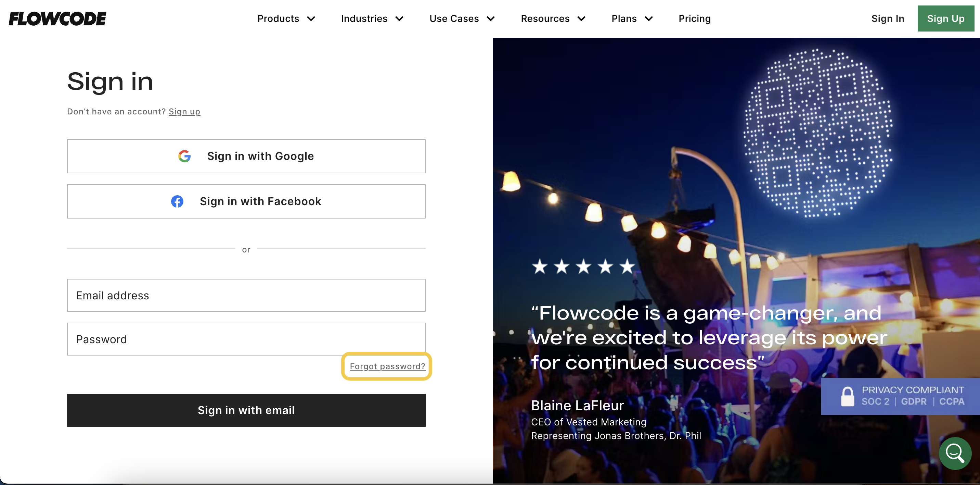
Task: Click the privacy compliant lock icon
Action: click(847, 396)
